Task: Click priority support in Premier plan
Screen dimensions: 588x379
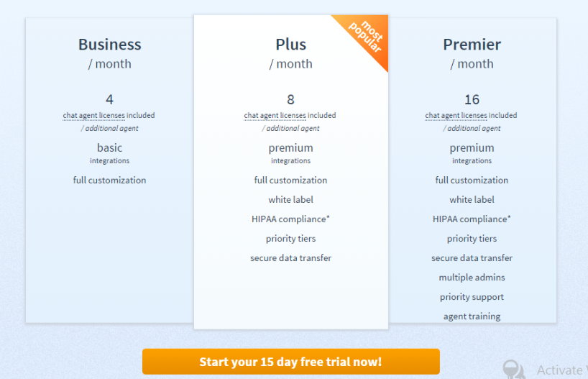Action: [x=472, y=297]
